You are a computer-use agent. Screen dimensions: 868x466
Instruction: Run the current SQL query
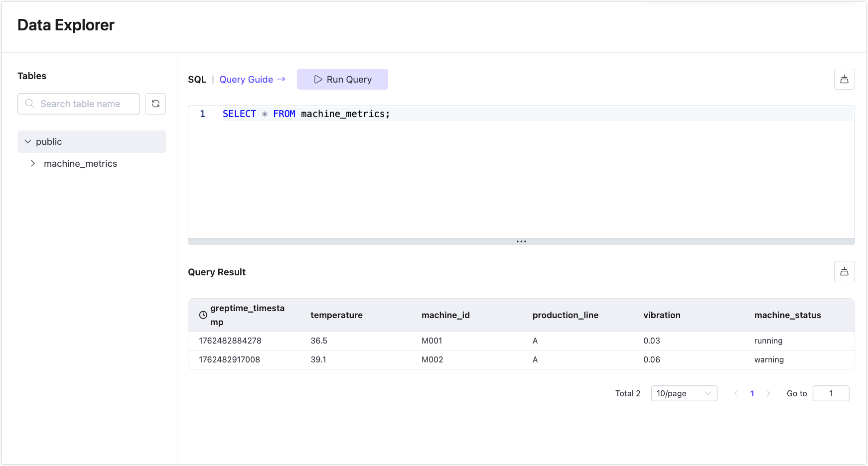(x=342, y=79)
